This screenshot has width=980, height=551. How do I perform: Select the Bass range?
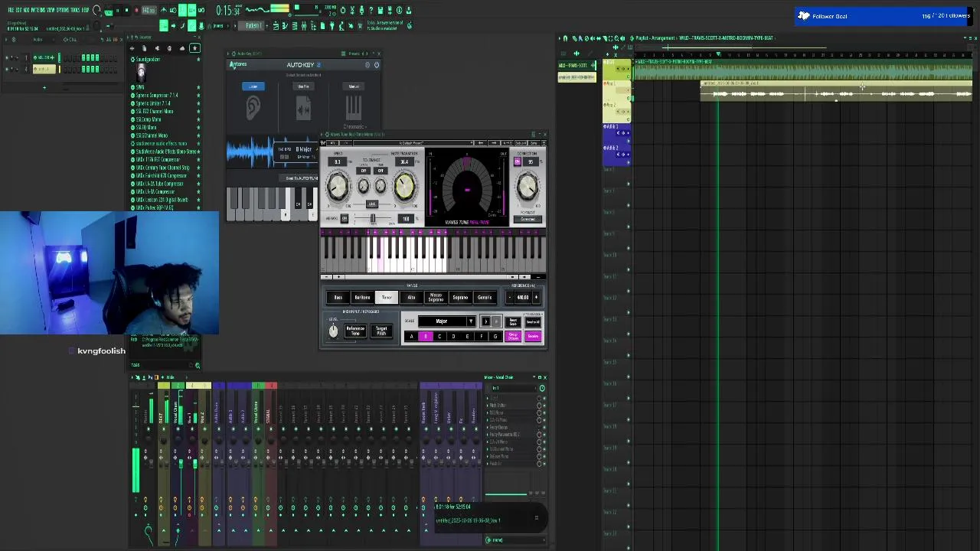(x=338, y=297)
